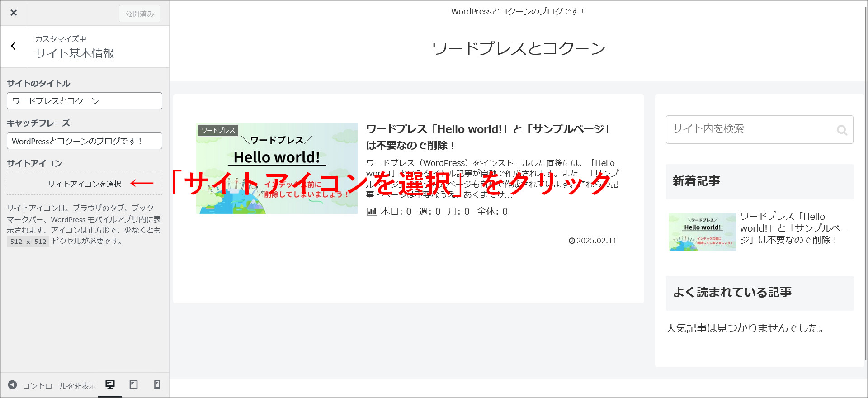This screenshot has height=398, width=868.
Task: Click the 新着記事 widget heading
Action: pos(759,181)
